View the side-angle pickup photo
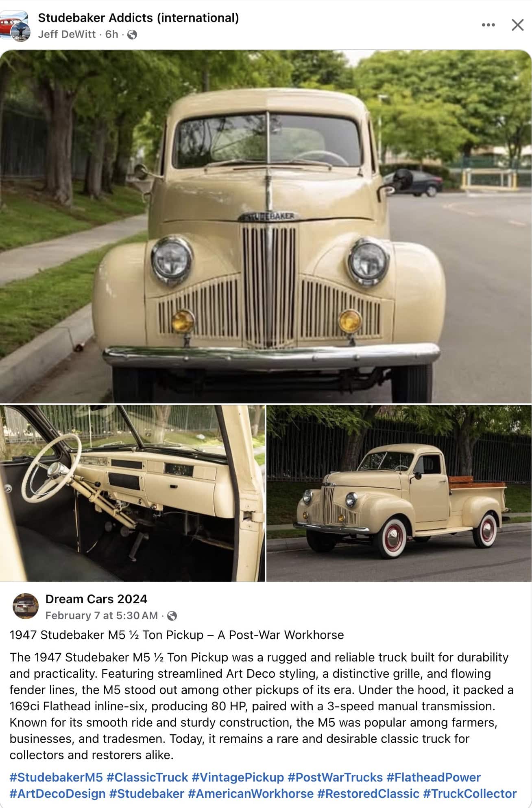The width and height of the screenshot is (532, 808). (399, 493)
